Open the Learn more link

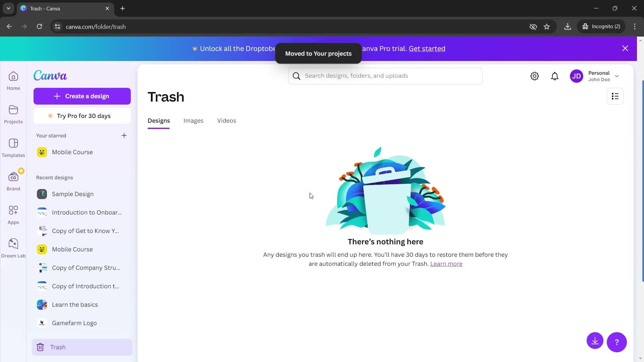click(446, 264)
